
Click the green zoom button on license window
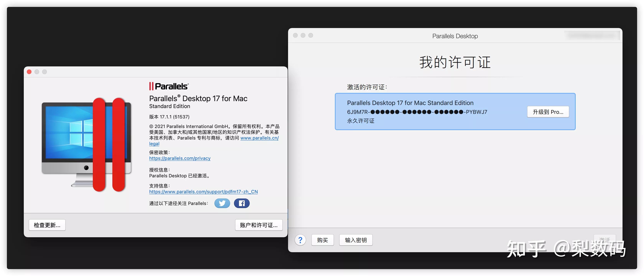click(311, 35)
